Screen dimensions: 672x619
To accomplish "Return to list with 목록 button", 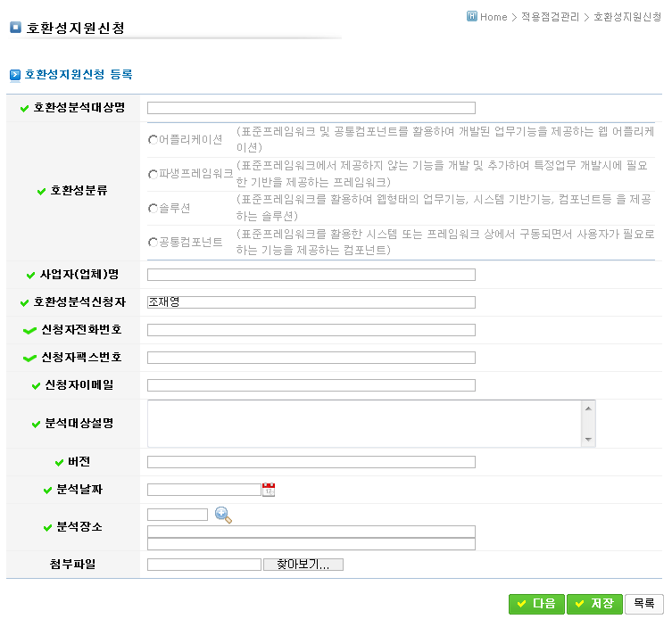I will point(644,604).
